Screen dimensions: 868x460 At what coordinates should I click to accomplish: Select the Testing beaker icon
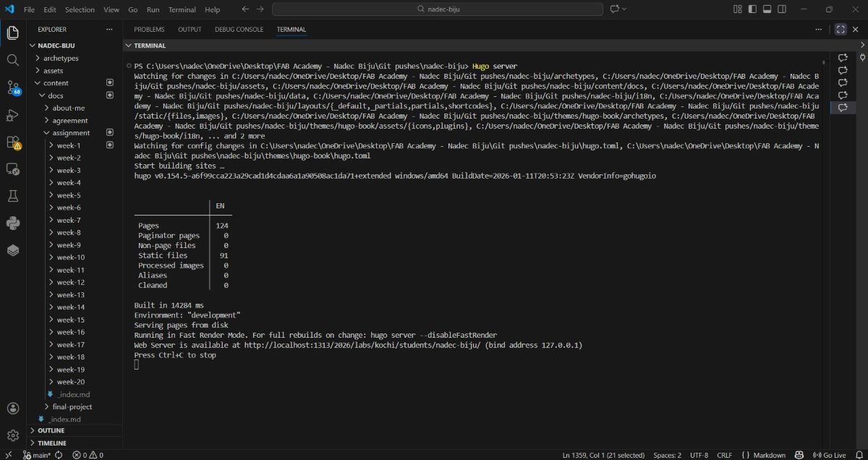click(x=12, y=195)
